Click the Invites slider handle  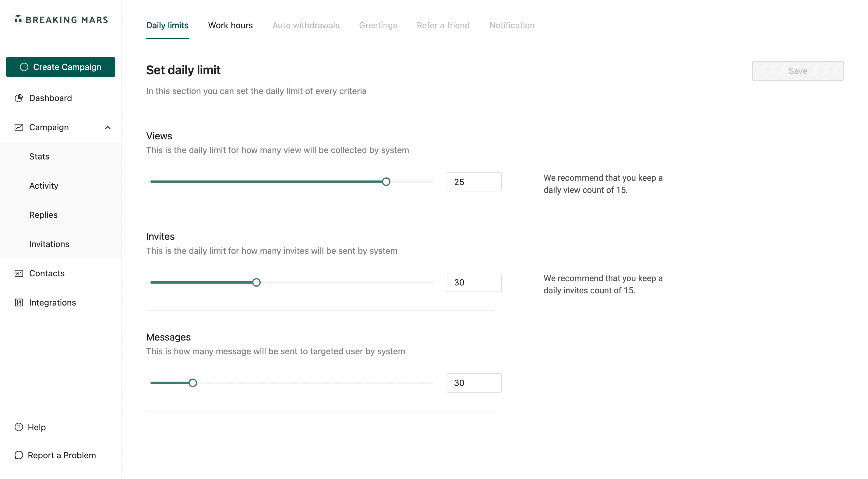coord(256,282)
